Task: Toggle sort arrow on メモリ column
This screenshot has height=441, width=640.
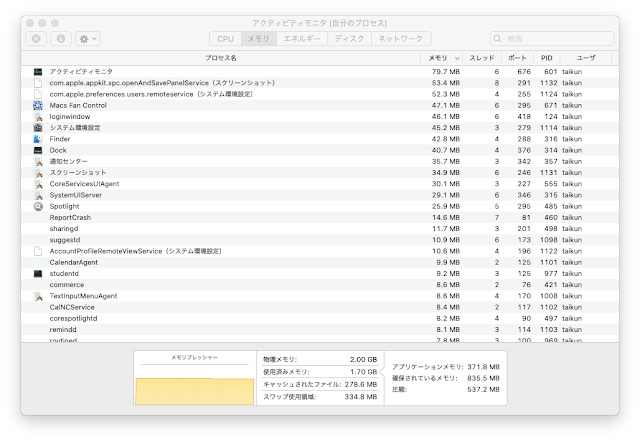Action: click(x=457, y=58)
